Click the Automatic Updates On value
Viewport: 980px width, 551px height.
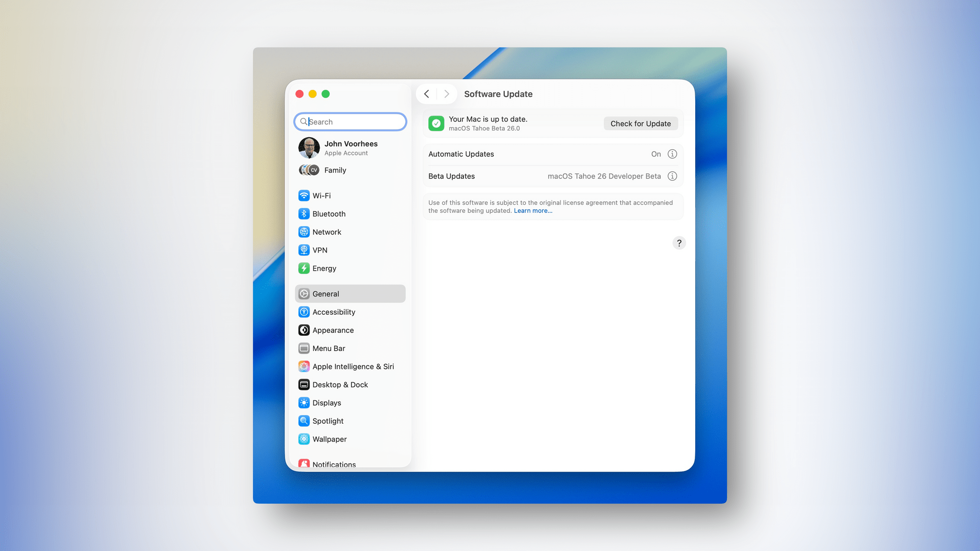click(x=656, y=154)
